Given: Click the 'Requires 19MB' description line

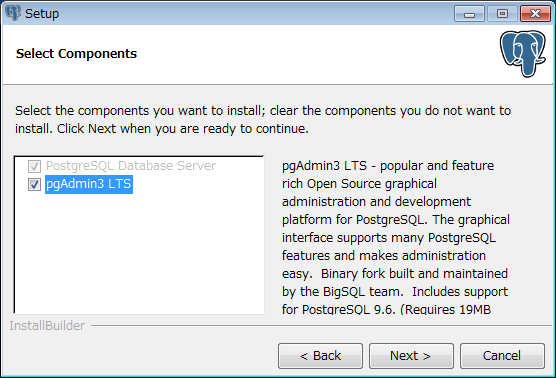Looking at the screenshot, I should pos(386,309).
